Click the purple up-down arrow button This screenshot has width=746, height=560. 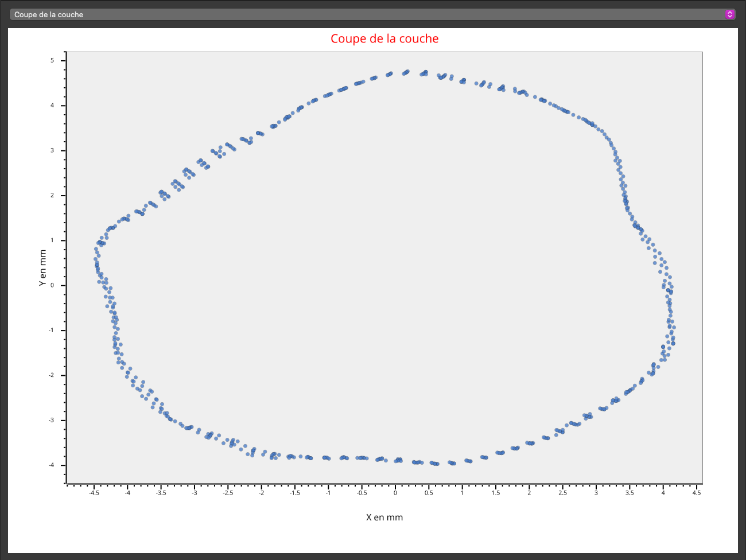729,14
